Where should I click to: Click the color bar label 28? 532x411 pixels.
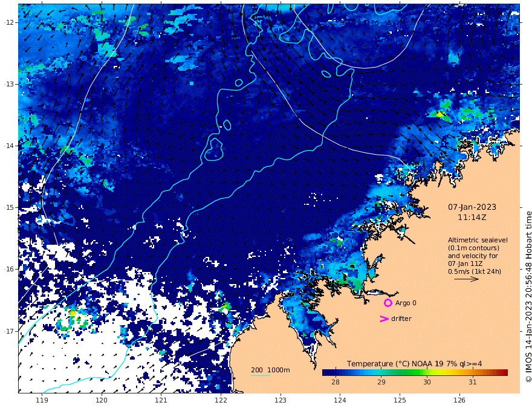click(x=335, y=382)
